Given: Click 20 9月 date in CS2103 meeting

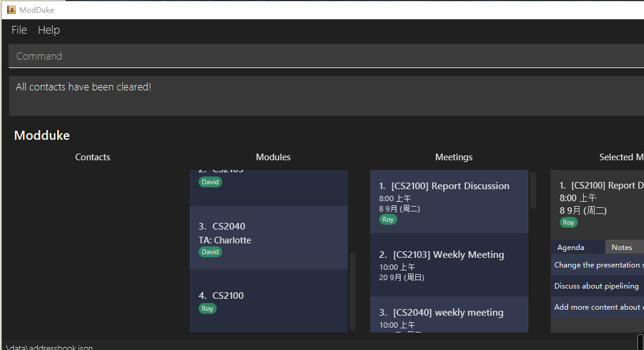Looking at the screenshot, I should point(401,278).
